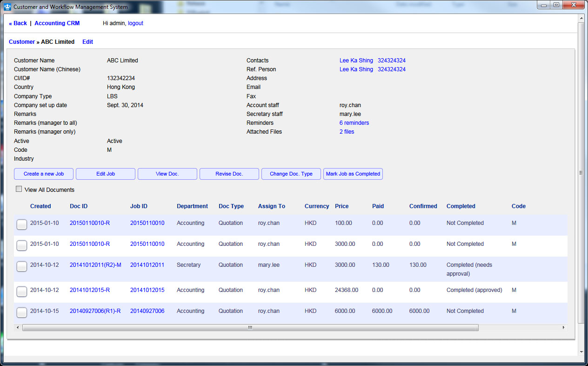Click the Mark Job as Completed button
The image size is (588, 366).
(353, 174)
